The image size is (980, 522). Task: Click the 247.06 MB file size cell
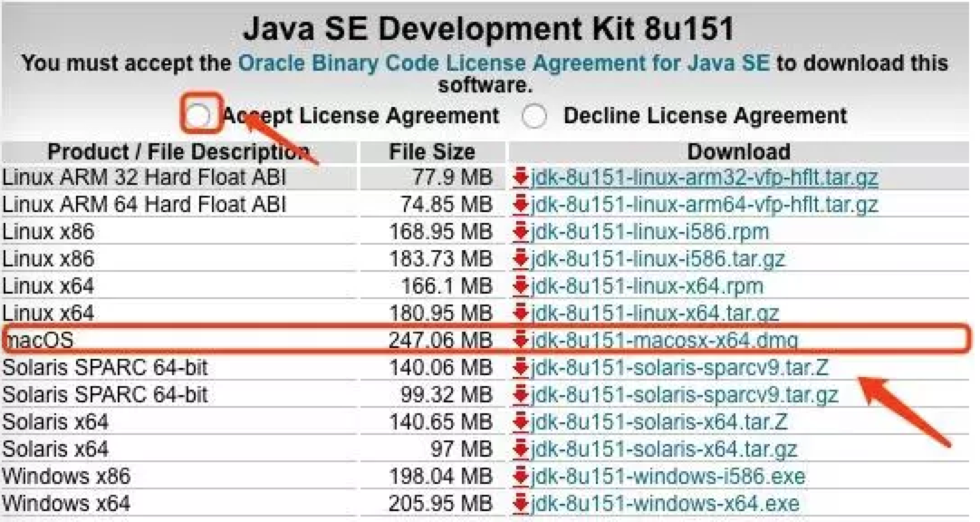[432, 341]
